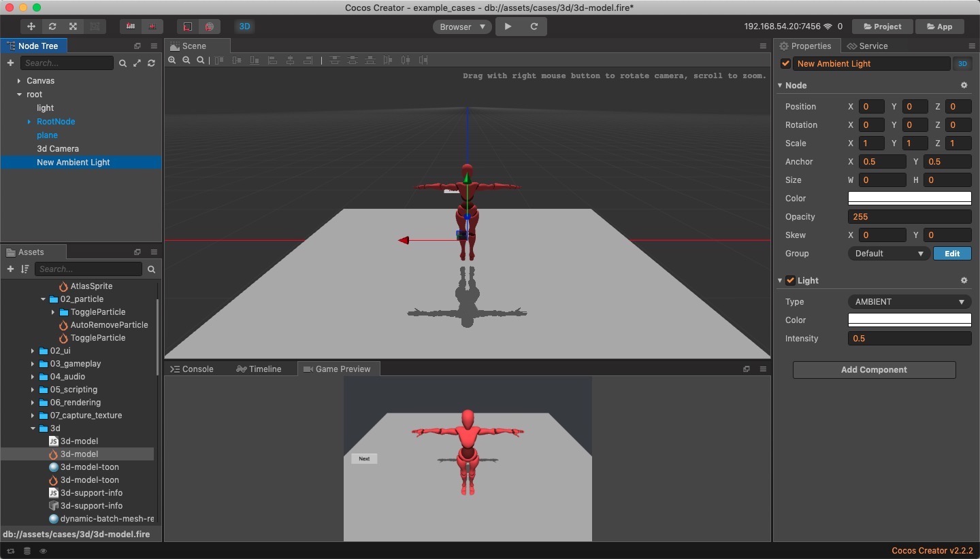Open the App folder button
Viewport: 980px width, 559px height.
click(x=939, y=27)
